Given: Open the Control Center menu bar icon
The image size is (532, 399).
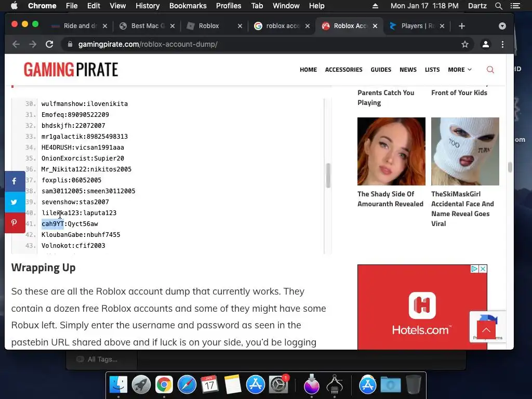Looking at the screenshot, I should (515, 6).
